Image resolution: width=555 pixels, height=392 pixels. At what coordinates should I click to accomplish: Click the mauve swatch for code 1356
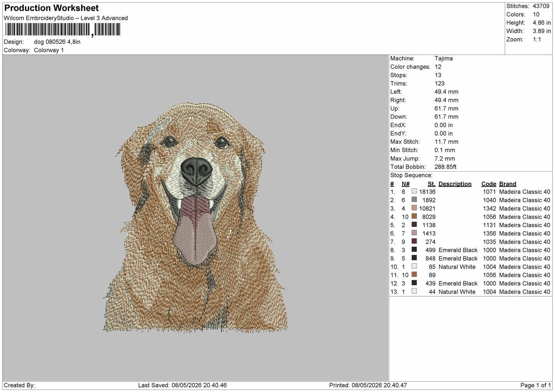point(414,233)
